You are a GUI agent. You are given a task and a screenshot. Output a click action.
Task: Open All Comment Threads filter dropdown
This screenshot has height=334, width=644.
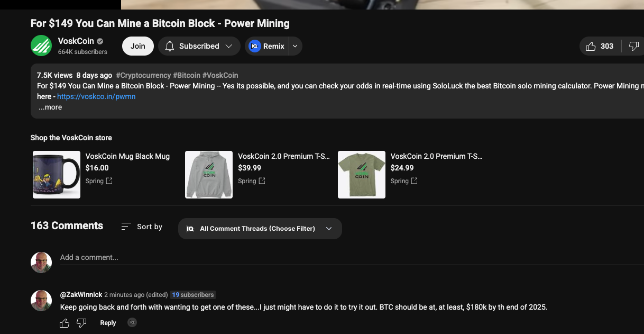point(260,229)
